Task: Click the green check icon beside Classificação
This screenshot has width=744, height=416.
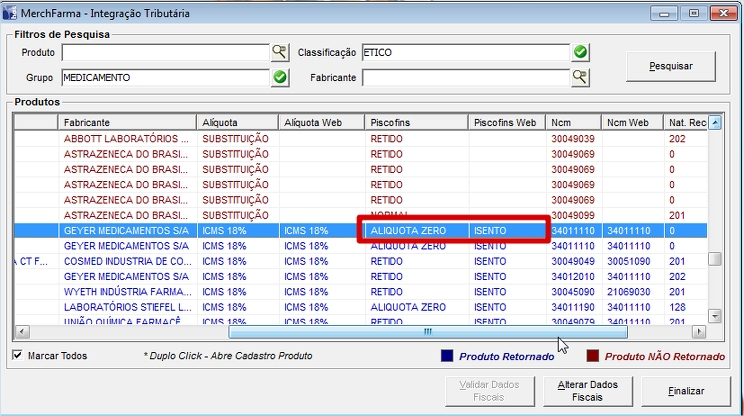Action: (x=580, y=52)
